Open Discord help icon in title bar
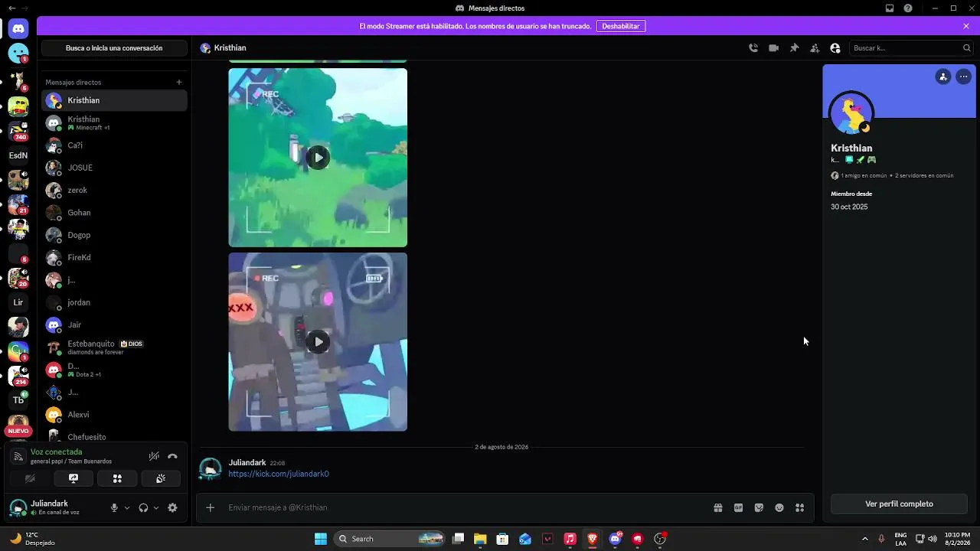The image size is (980, 551). point(908,8)
